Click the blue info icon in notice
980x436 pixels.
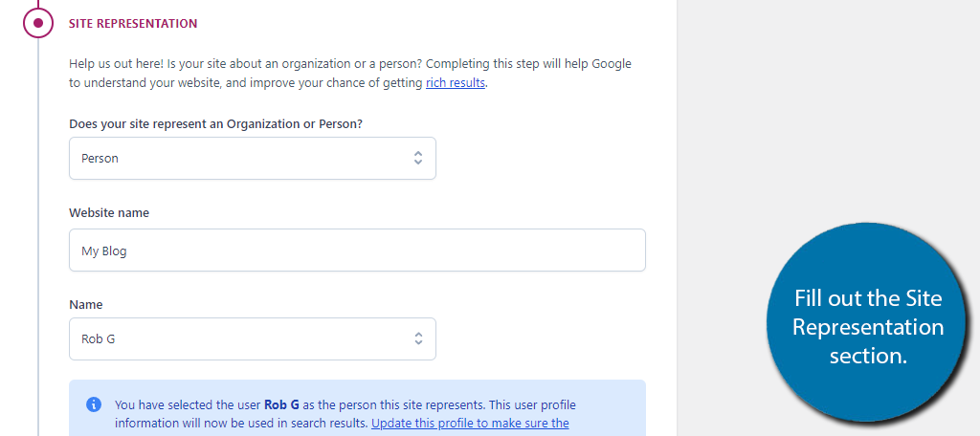(94, 404)
